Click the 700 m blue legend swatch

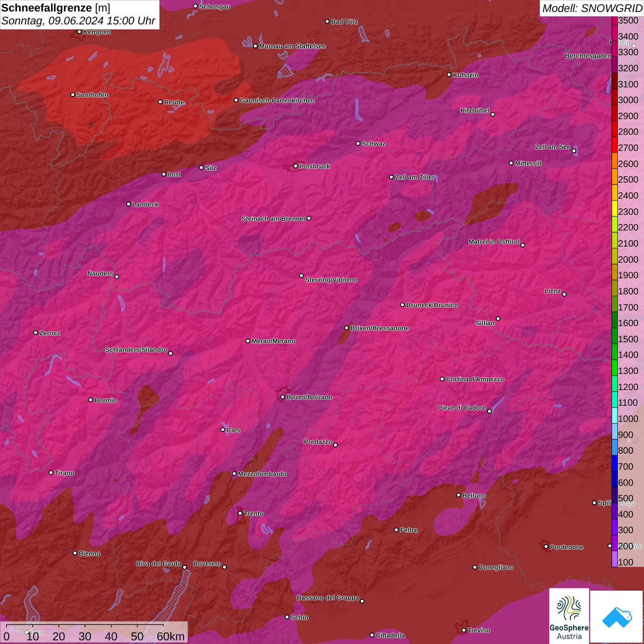coord(615,464)
